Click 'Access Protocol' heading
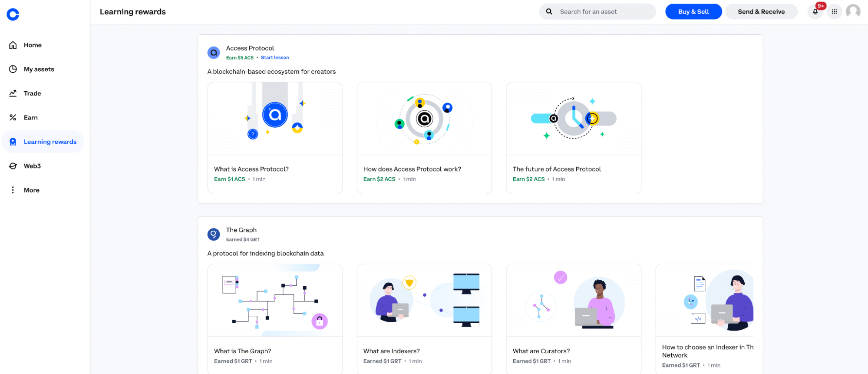Screen dimensions: 868x374 tap(250, 48)
